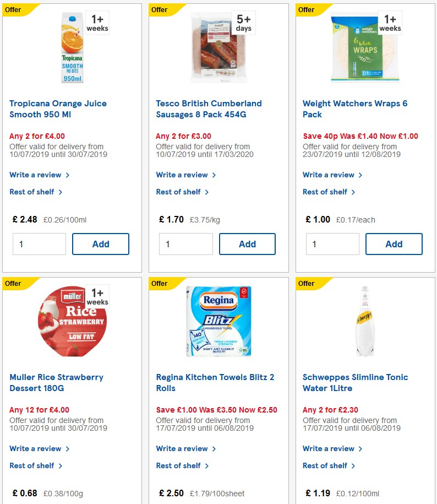The image size is (437, 504).
Task: View Rest of shelf for Cumberland Sausages
Action: pyautogui.click(x=179, y=192)
